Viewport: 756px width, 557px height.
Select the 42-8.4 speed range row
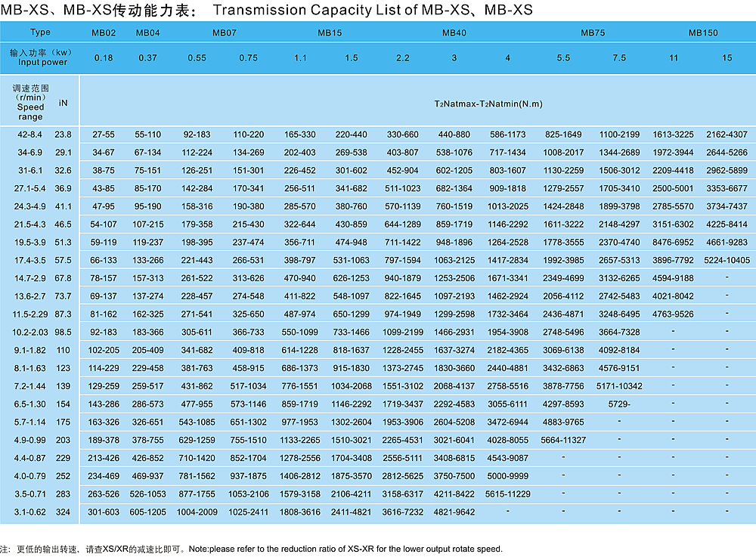(31, 135)
